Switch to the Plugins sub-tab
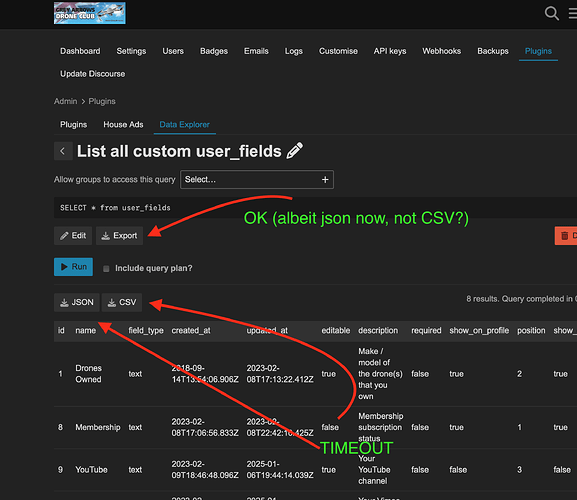Image resolution: width=577 pixels, height=500 pixels. pyautogui.click(x=74, y=125)
